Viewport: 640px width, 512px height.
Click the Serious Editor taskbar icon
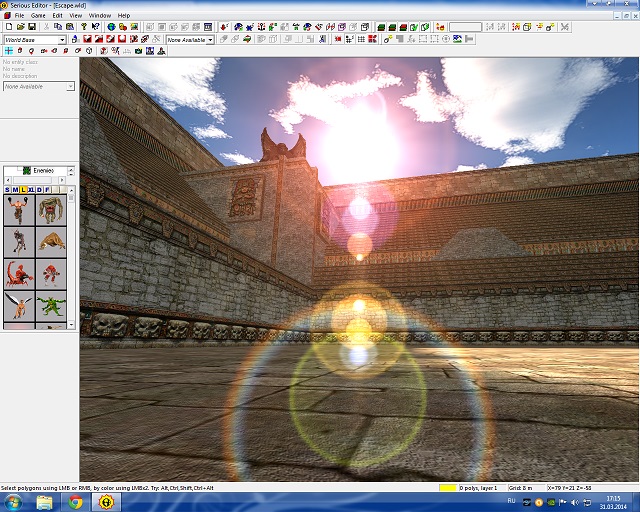107,502
